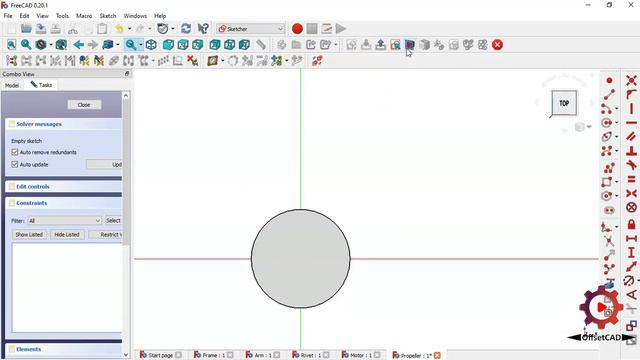640x360 pixels.
Task: Click Delete all constraints icon with red X
Action: 192,61
